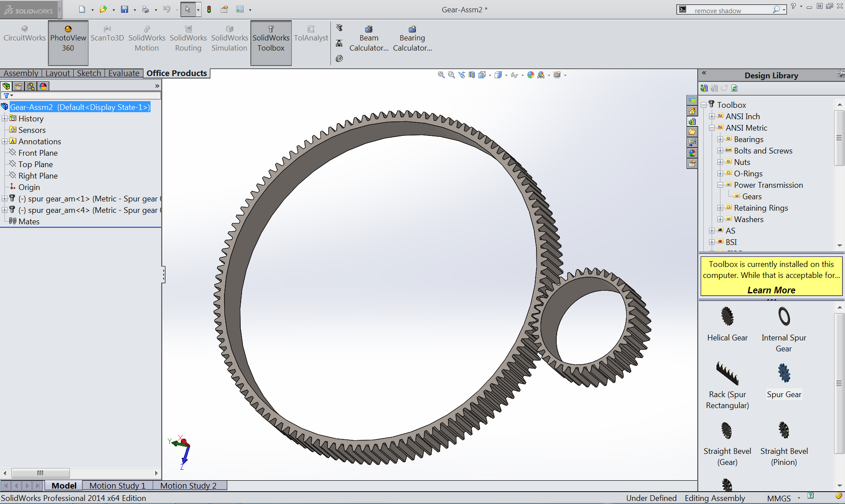Image resolution: width=845 pixels, height=504 pixels.
Task: Expand the Bolts and Screws category
Action: coord(720,150)
